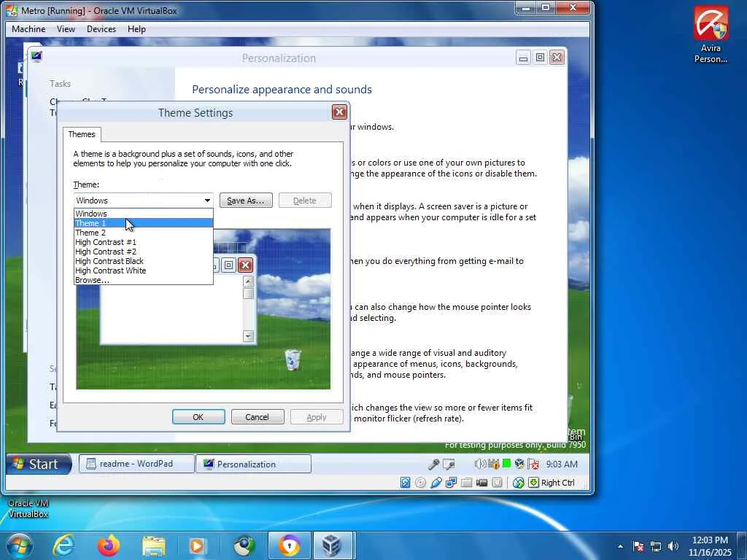Open the View menu in VirtualBox

(x=66, y=29)
